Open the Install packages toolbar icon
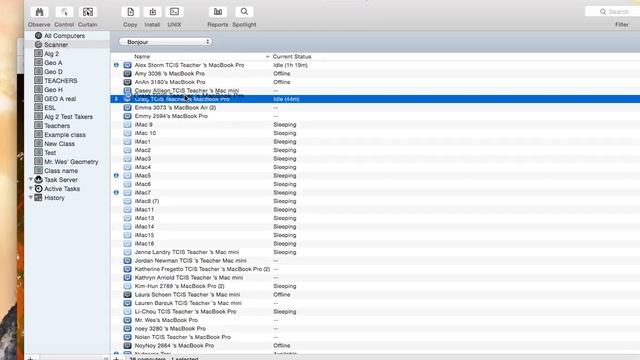 [152, 12]
